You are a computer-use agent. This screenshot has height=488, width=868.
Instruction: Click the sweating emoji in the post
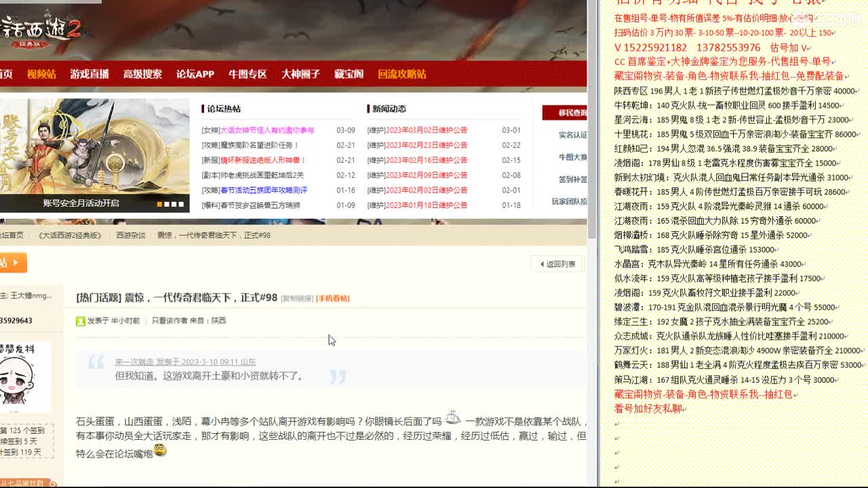tap(452, 419)
